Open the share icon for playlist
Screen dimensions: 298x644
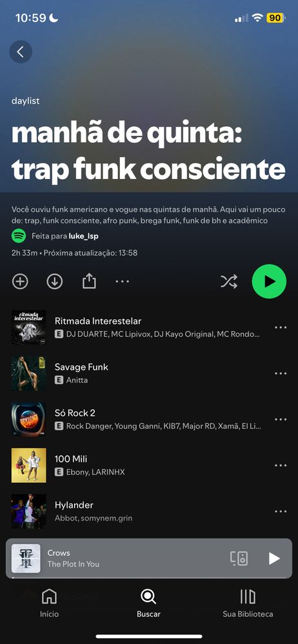click(89, 281)
